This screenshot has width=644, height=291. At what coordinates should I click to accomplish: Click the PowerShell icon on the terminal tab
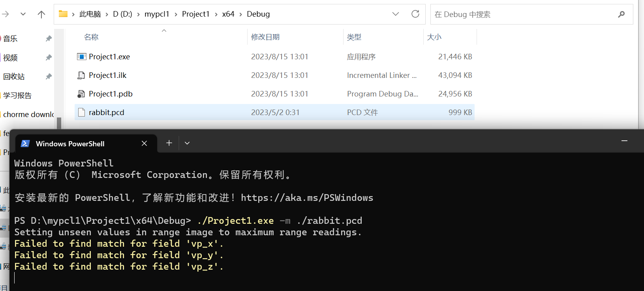click(x=25, y=143)
